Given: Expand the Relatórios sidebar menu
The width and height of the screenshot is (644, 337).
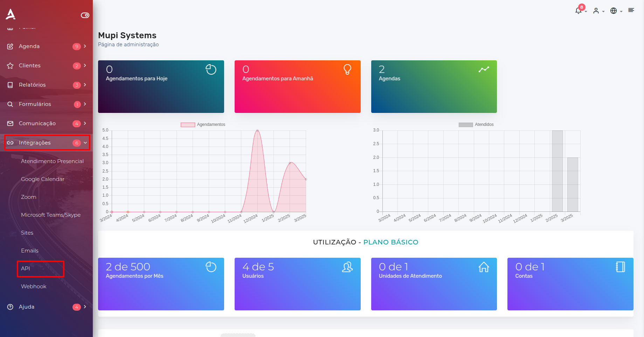Looking at the screenshot, I should click(47, 85).
